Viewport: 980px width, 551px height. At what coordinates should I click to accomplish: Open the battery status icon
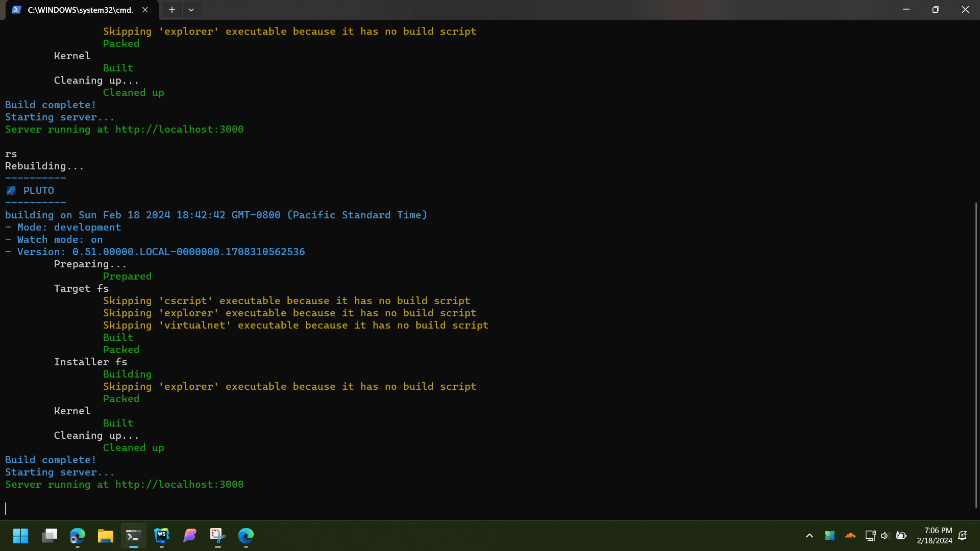pos(901,536)
